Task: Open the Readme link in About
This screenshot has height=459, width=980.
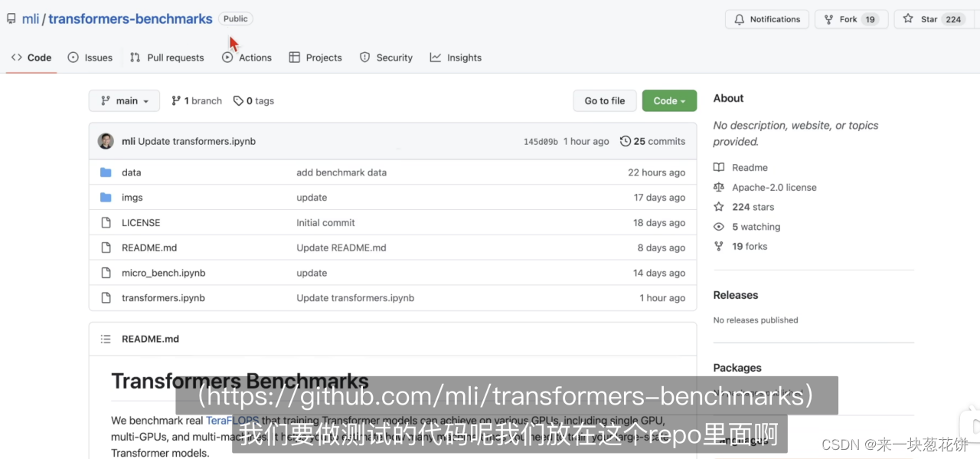Action: pyautogui.click(x=750, y=167)
